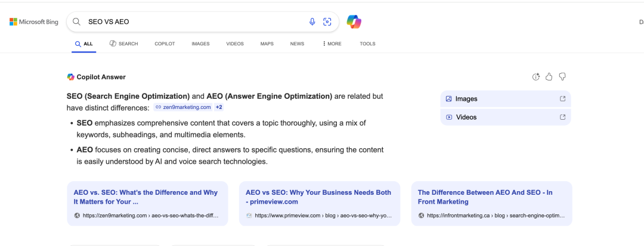Expand the +2 additional sources badge
Viewport: 644px width, 246px height.
pyautogui.click(x=219, y=107)
